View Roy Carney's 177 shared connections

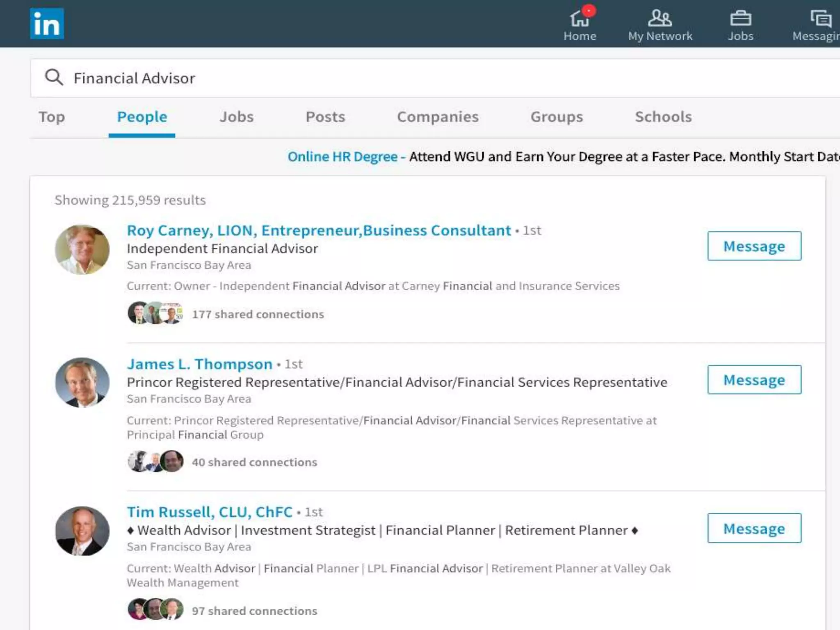click(x=258, y=315)
